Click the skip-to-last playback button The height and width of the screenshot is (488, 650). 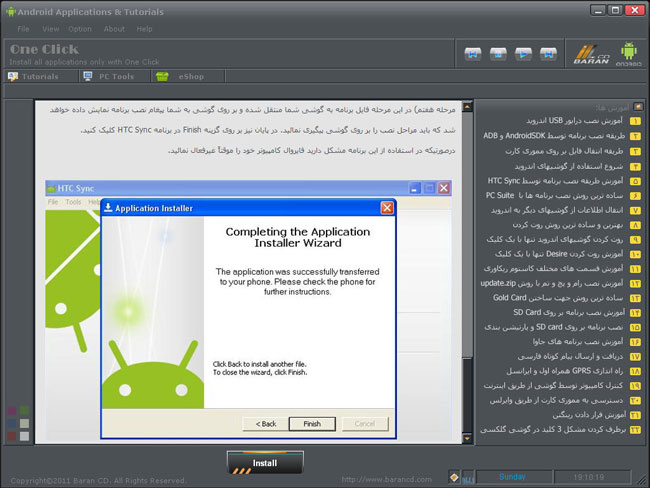pos(548,54)
